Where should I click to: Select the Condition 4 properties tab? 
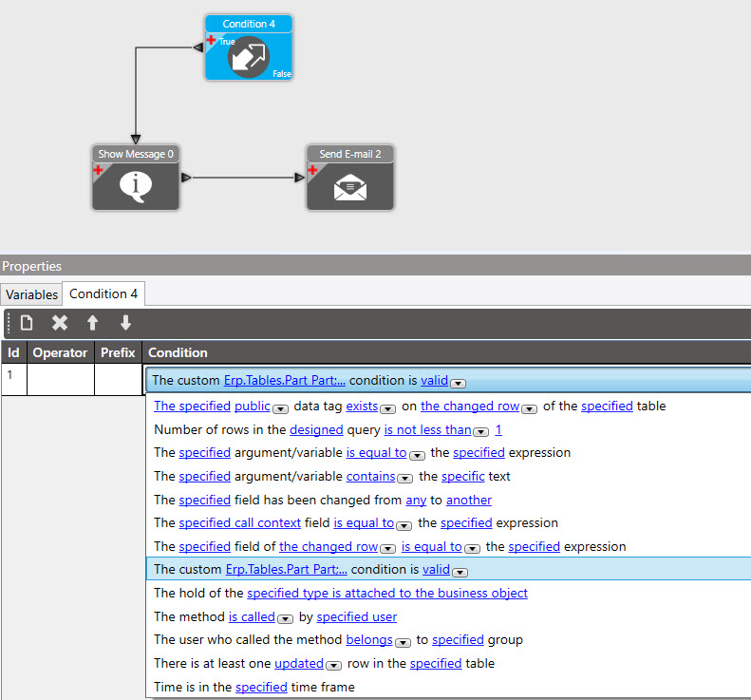(x=103, y=293)
